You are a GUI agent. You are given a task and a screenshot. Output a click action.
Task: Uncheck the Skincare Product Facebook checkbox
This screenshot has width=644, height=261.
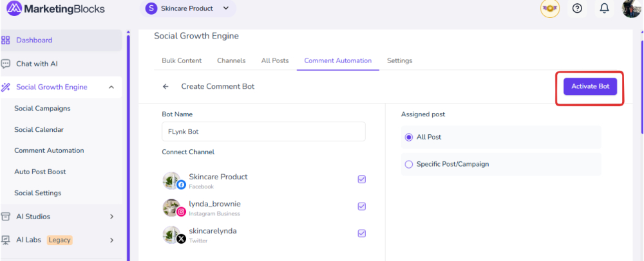361,179
